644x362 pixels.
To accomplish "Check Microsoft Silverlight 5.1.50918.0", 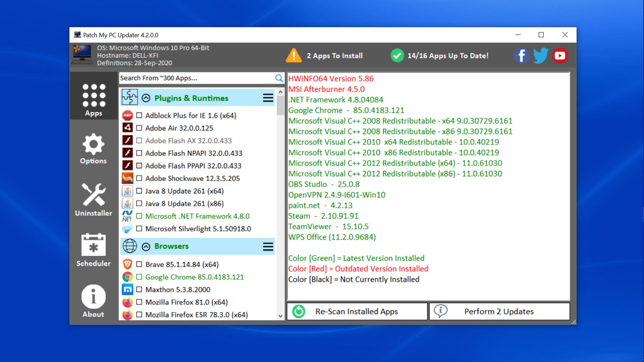I will pos(139,228).
